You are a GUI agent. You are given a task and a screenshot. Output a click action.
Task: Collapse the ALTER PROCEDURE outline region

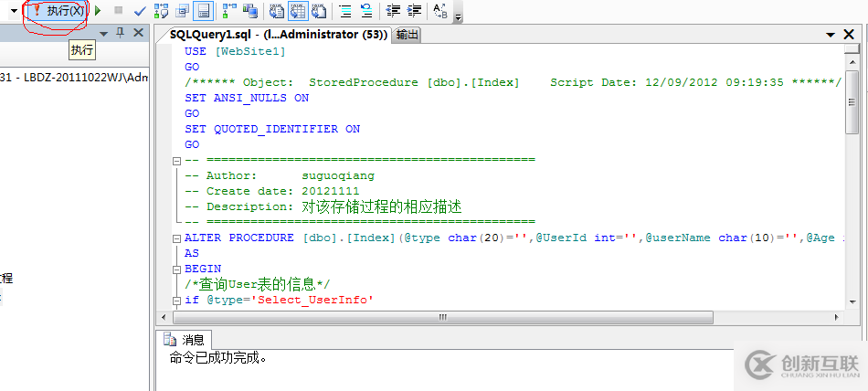click(x=176, y=238)
